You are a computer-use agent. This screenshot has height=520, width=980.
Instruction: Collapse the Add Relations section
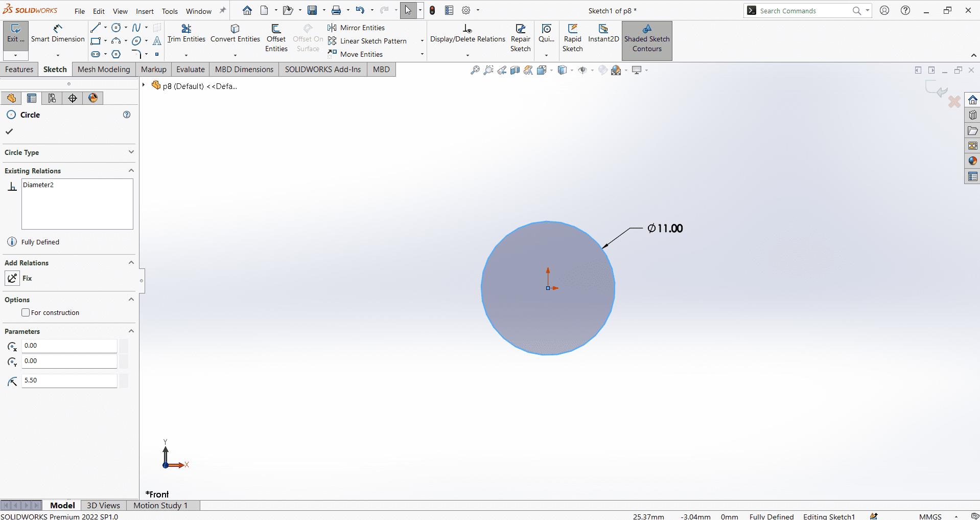pos(131,262)
